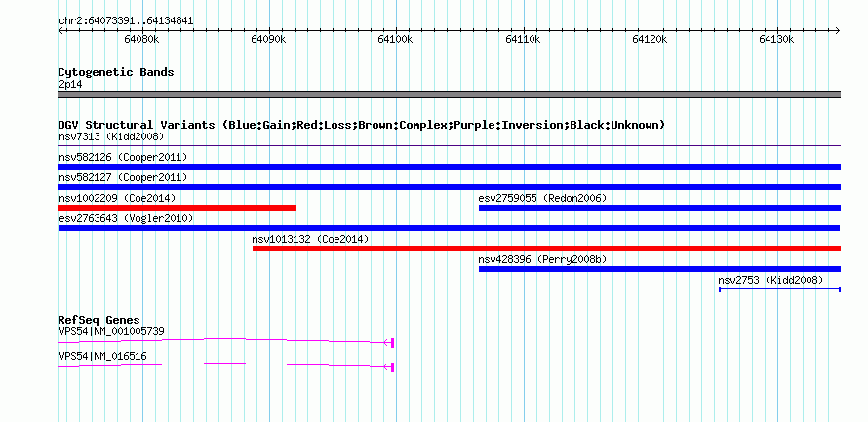This screenshot has width=868, height=422.
Task: Click the thin nsv2753 variant line
Action: coord(780,289)
